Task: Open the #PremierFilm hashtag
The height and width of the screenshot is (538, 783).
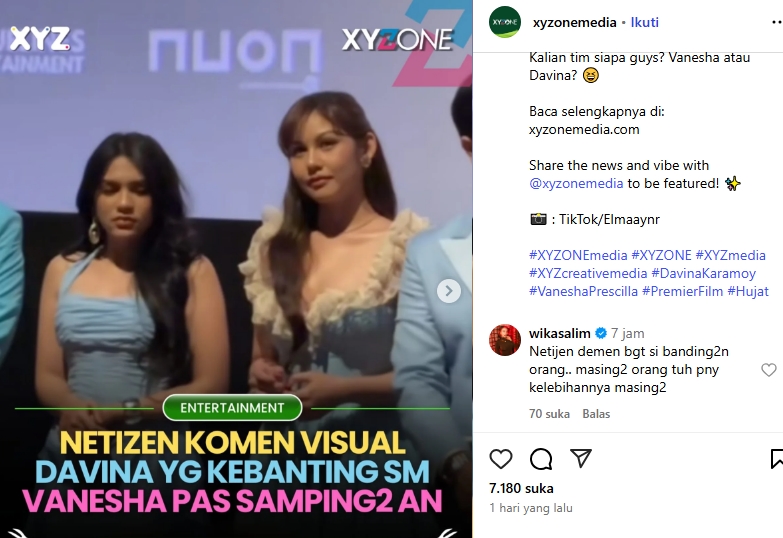Action: (x=683, y=291)
